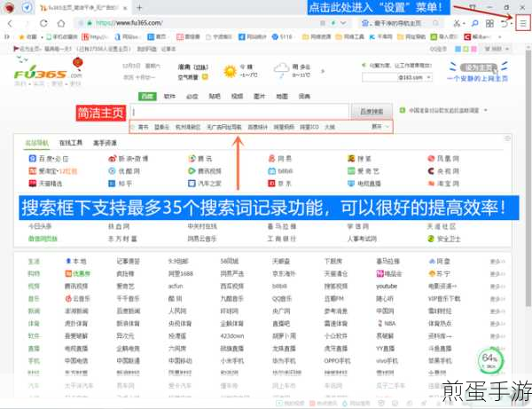532x409 pixels.
Task: Expand more links in 音乐 row
Action: (497, 299)
